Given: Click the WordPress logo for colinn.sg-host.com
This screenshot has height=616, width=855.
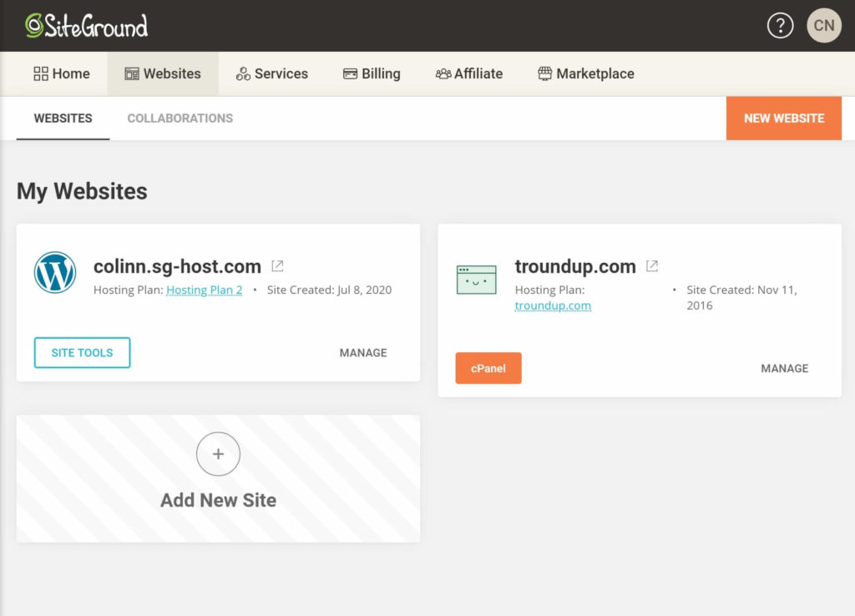Looking at the screenshot, I should 55,272.
